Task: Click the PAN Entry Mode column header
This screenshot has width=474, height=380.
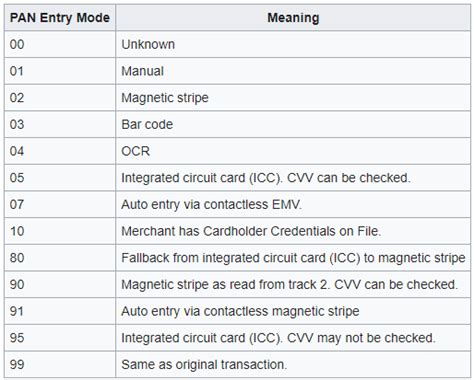Action: tap(60, 18)
